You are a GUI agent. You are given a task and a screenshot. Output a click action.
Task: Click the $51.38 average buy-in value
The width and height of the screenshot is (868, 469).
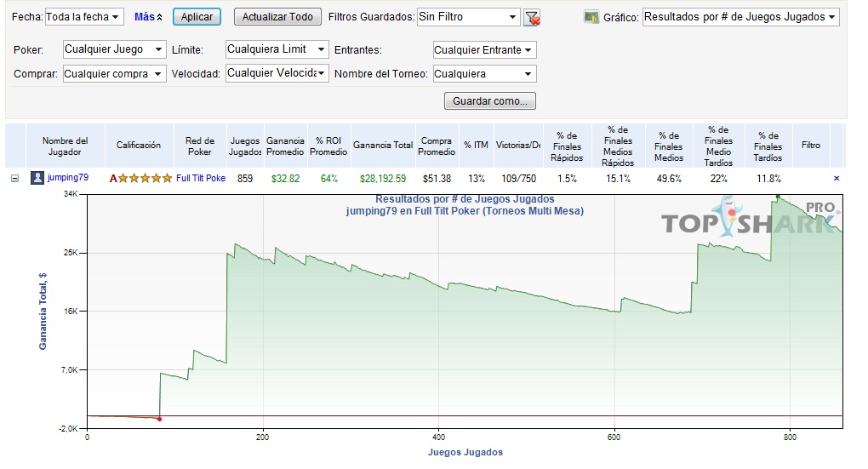[x=437, y=178]
